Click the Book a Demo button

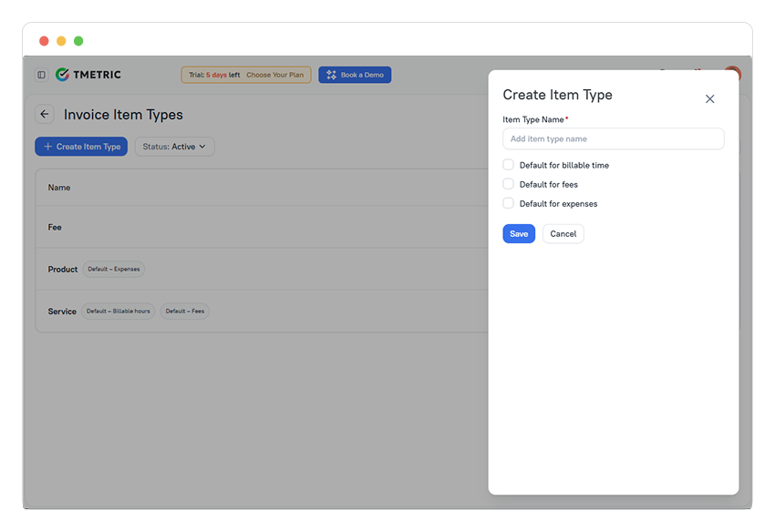click(x=355, y=75)
